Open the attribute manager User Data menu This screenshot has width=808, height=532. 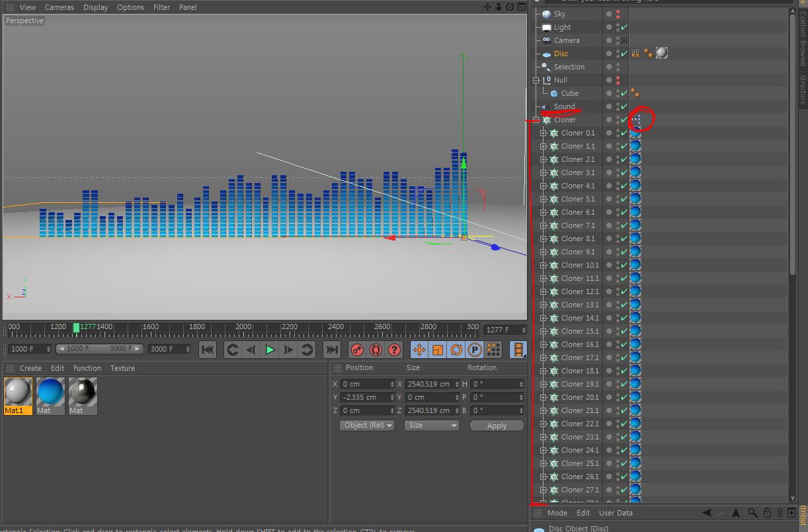[616, 513]
